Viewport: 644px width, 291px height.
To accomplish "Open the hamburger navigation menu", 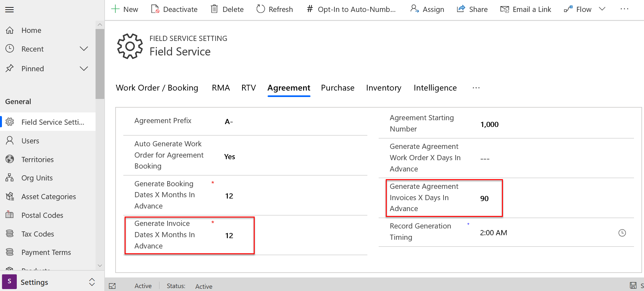I will (x=10, y=10).
